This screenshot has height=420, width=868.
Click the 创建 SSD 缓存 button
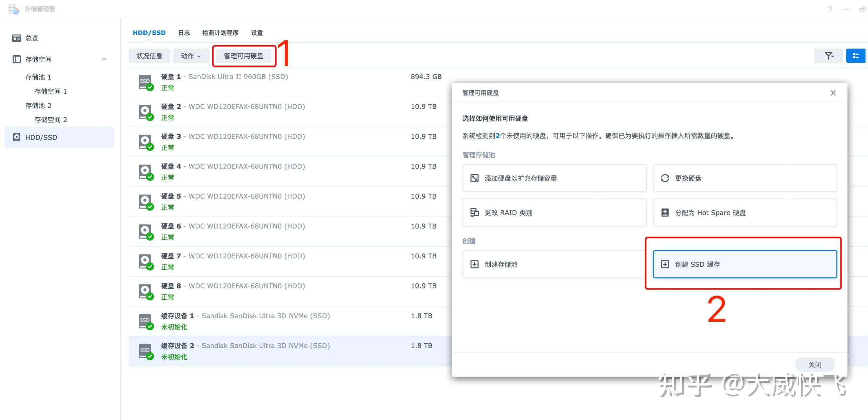click(745, 264)
